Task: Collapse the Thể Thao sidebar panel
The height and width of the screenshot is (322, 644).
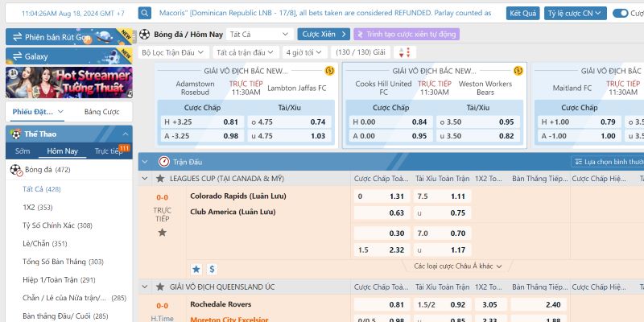Action: (x=126, y=134)
